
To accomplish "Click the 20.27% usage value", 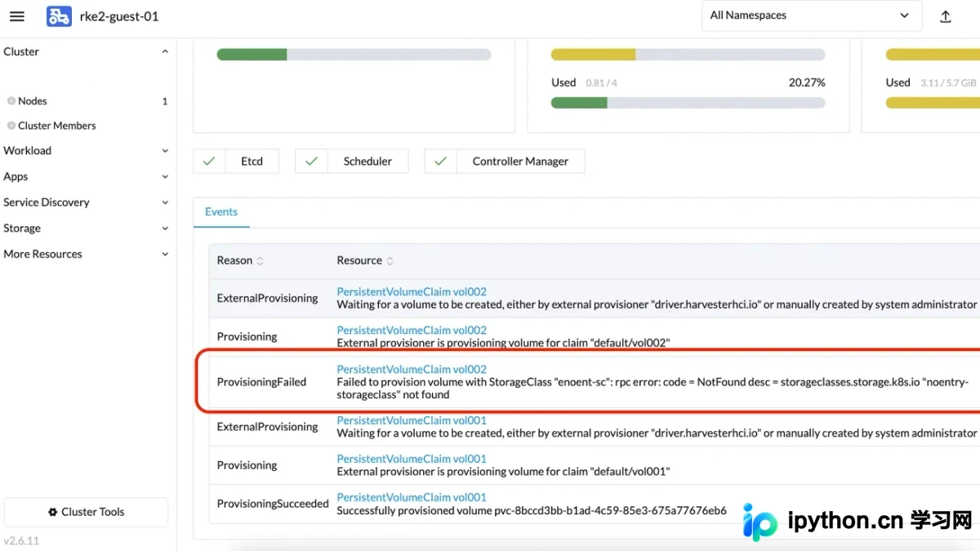I will (x=807, y=82).
